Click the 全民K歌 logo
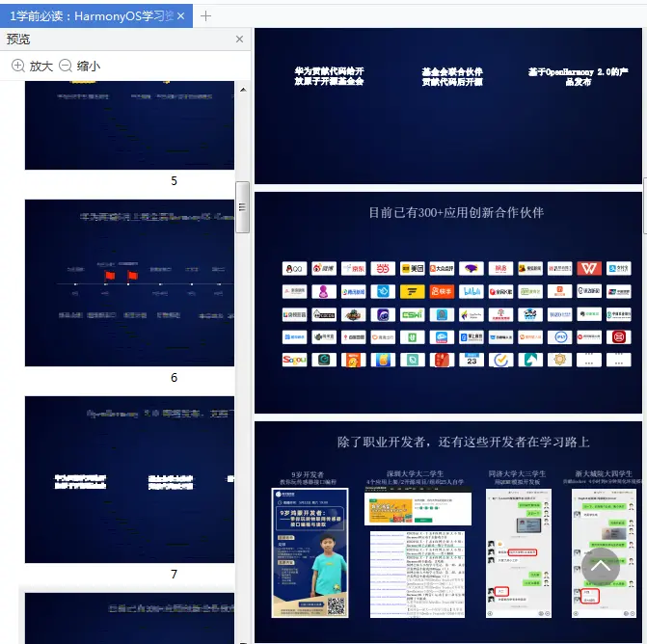Screen dimensions: 647x644 click(x=501, y=292)
